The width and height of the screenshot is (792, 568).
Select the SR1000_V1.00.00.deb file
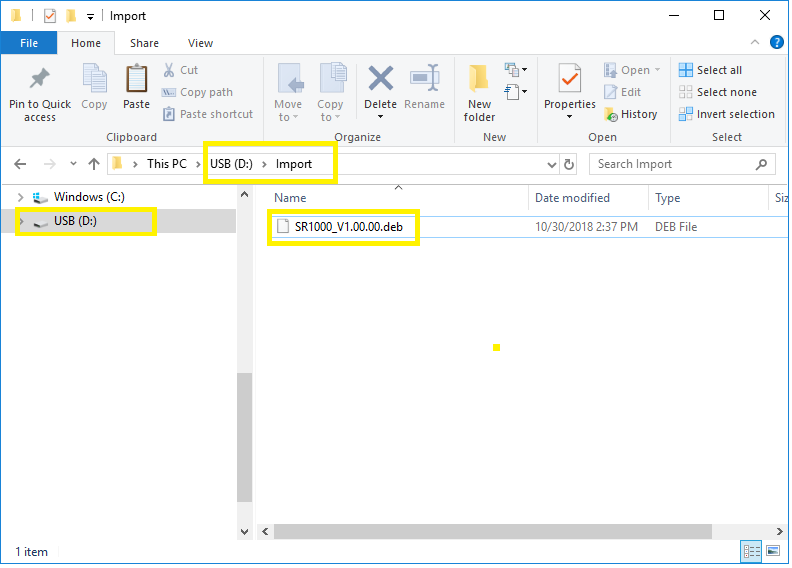point(348,227)
